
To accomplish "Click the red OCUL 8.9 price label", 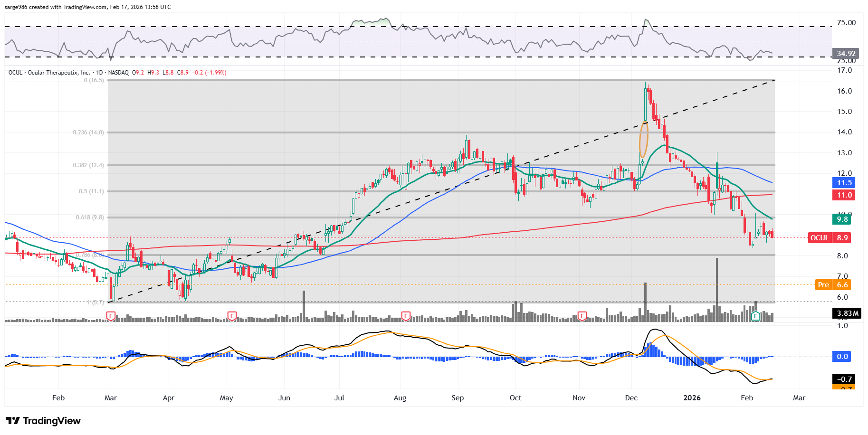I will 829,238.
